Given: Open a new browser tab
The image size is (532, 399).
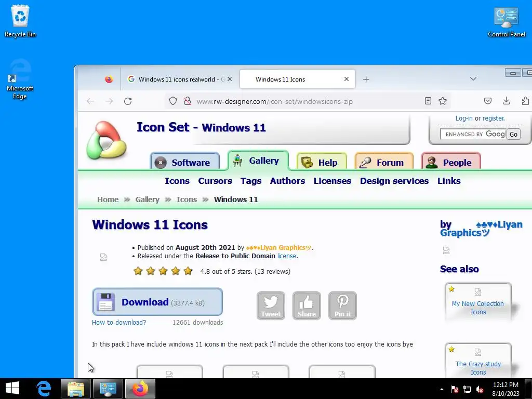Looking at the screenshot, I should click(366, 79).
